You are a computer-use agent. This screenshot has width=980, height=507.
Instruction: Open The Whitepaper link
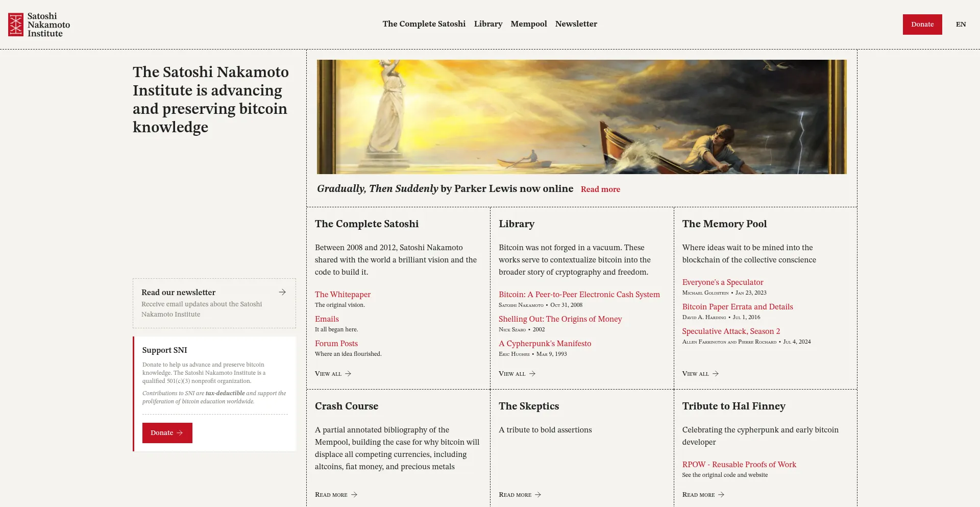[x=342, y=295]
